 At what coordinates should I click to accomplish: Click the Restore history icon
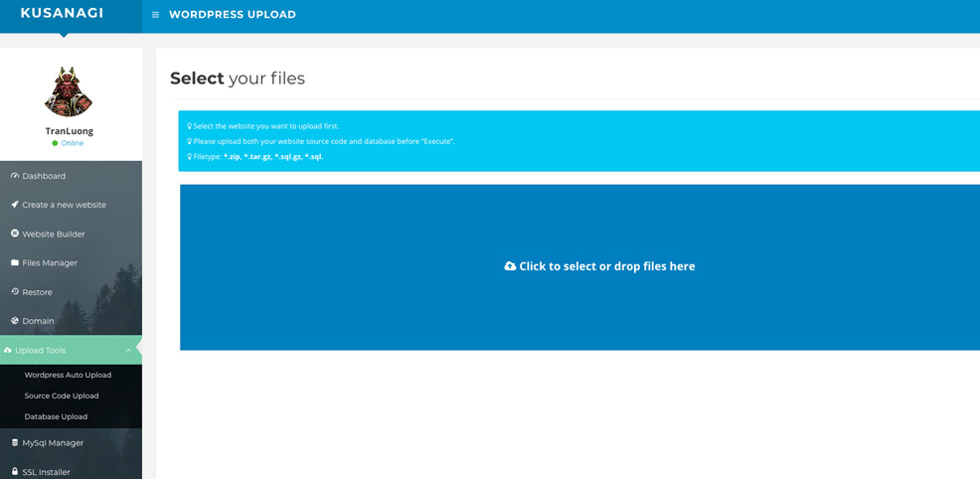pyautogui.click(x=15, y=291)
